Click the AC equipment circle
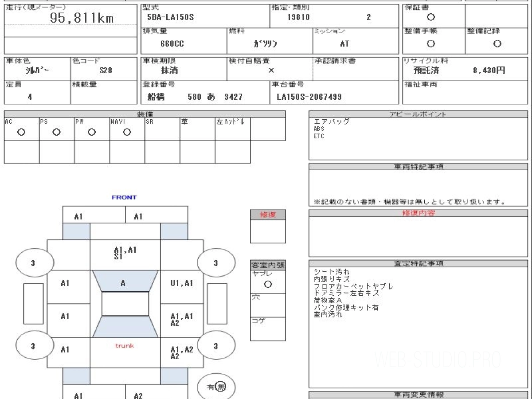Image resolution: width=532 pixels, height=399 pixels. 21,132
